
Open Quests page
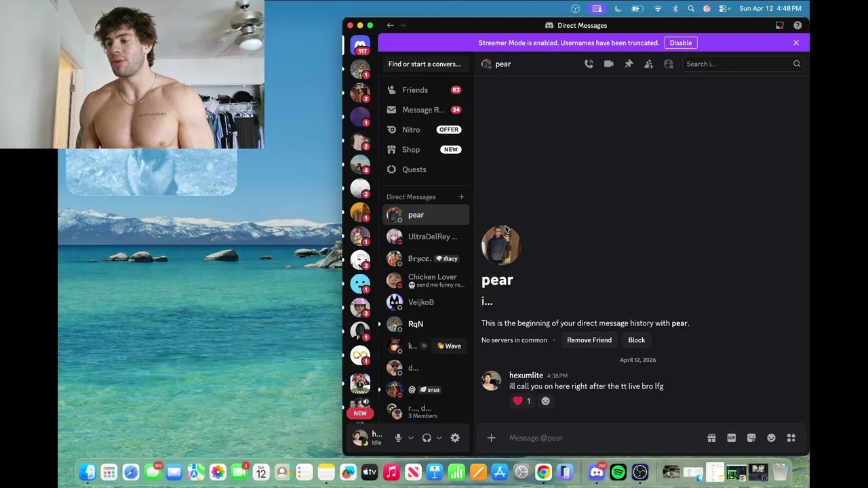(425, 169)
